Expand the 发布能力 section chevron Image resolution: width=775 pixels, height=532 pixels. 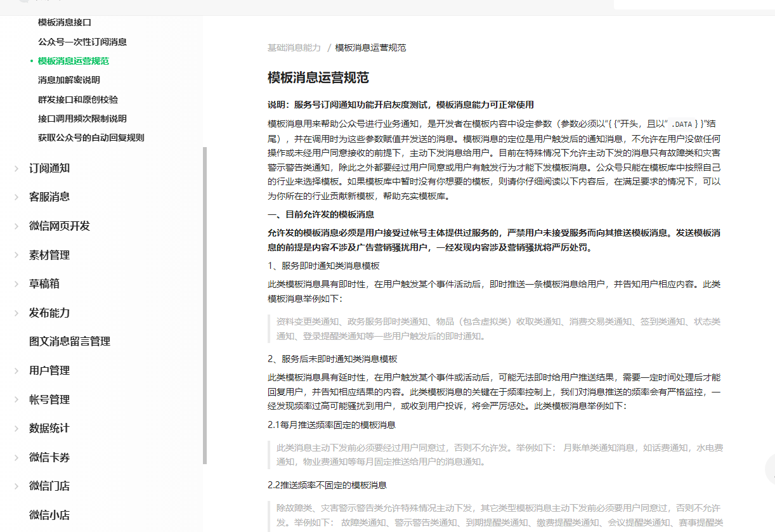16,313
